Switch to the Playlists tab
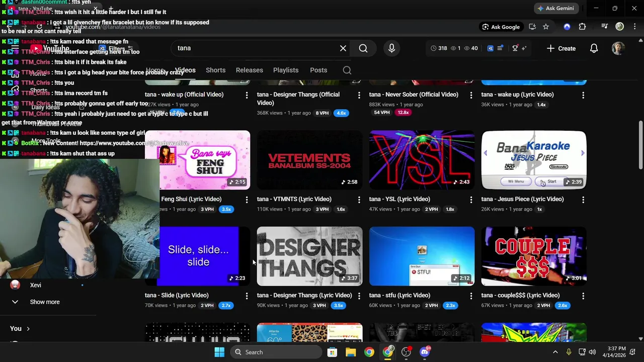644x362 pixels. click(x=286, y=70)
